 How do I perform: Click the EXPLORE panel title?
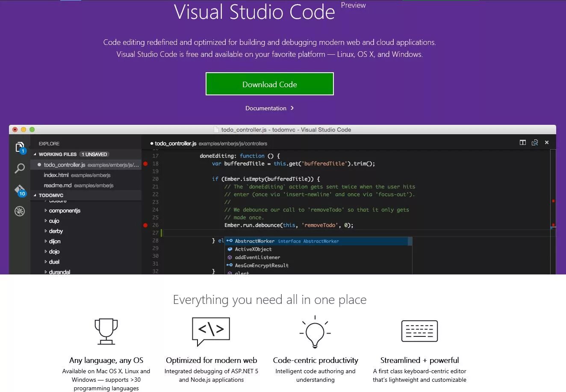pyautogui.click(x=49, y=144)
